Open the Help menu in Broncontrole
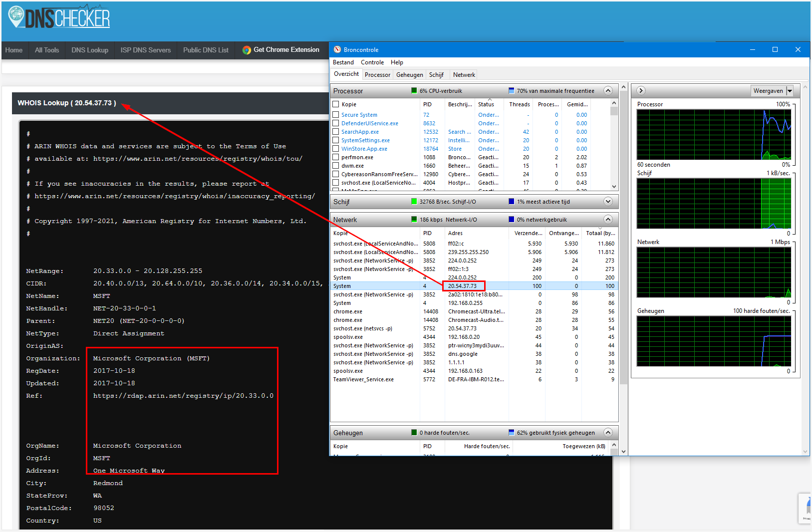Screen dimensions: 812x532 [x=397, y=62]
